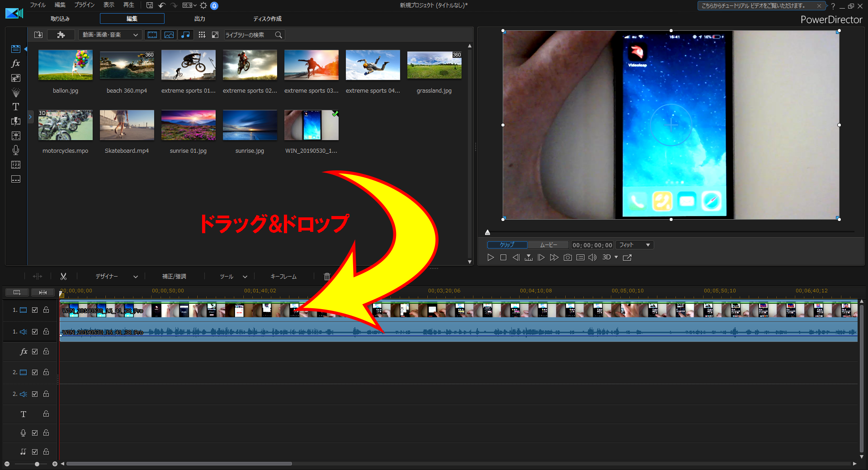Open the 動画・画像・音楽 media type dropdown
Viewport: 868px width, 470px height.
pos(110,35)
